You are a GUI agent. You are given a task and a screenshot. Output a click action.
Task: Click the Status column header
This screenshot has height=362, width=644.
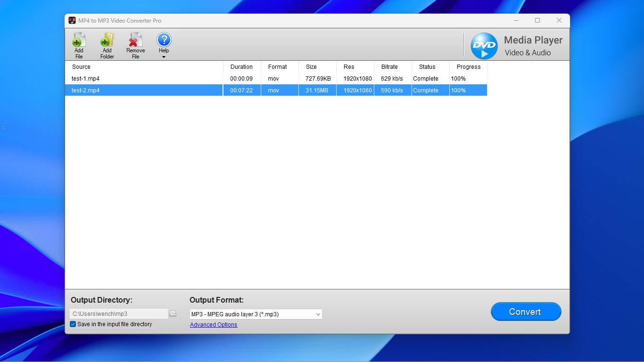(430, 67)
